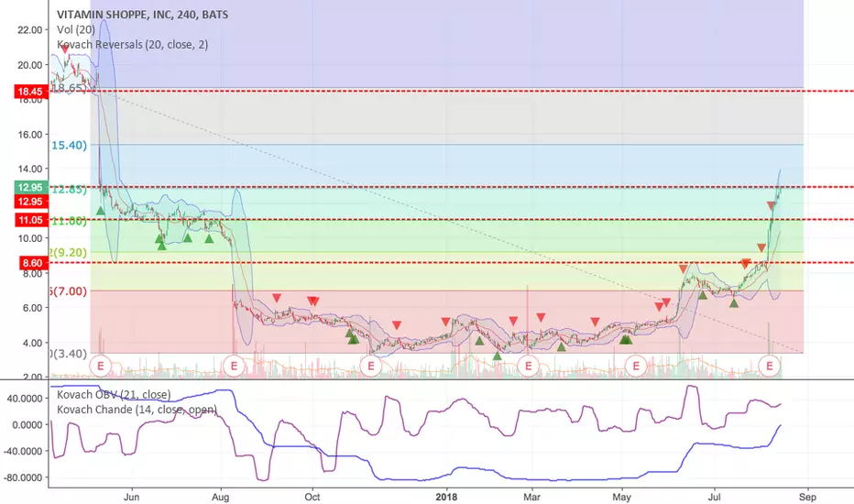Click the 7.00 Fibonacci level label
This screenshot has height=504, width=854.
point(69,291)
